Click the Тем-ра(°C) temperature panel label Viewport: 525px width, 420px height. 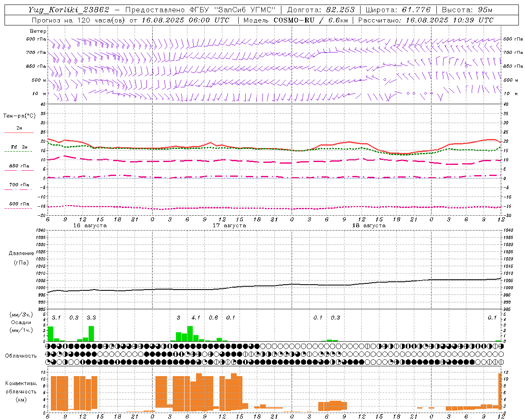point(19,116)
